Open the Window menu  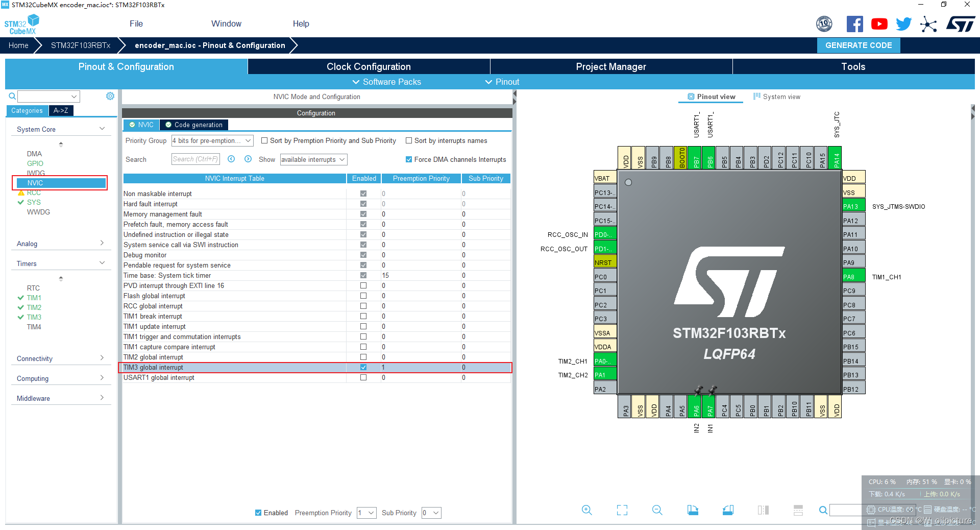(x=226, y=23)
